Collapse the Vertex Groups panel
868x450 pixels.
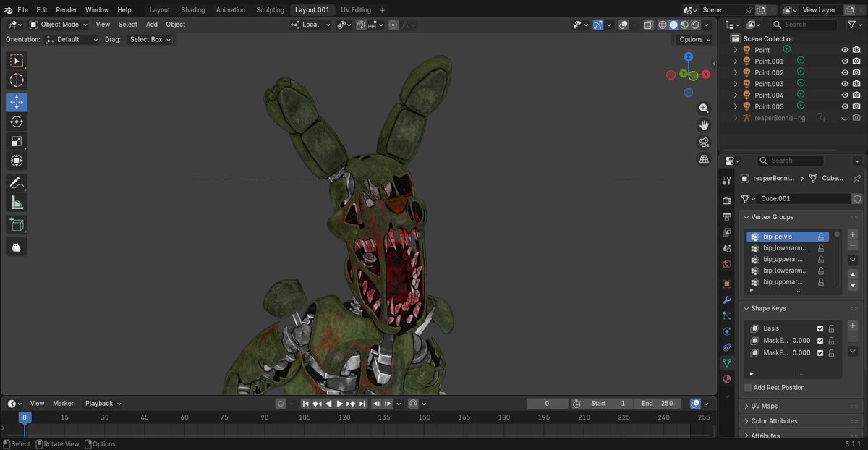coord(802,217)
